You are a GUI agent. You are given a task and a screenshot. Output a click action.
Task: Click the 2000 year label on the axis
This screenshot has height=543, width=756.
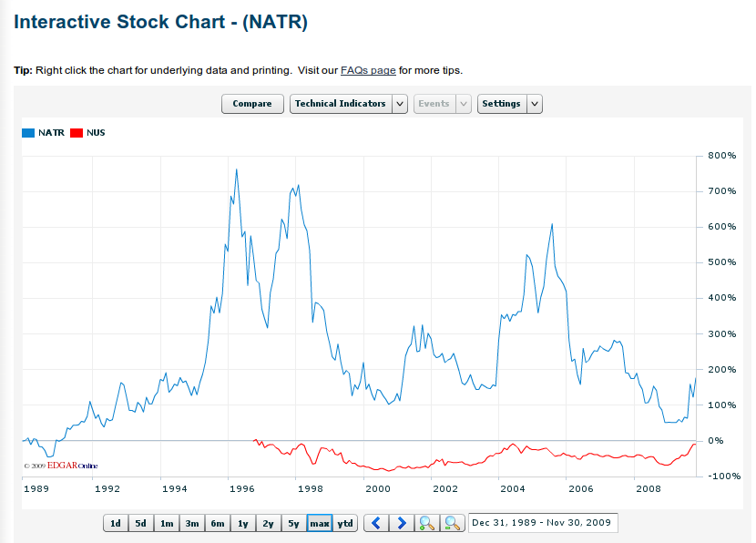coord(377,489)
